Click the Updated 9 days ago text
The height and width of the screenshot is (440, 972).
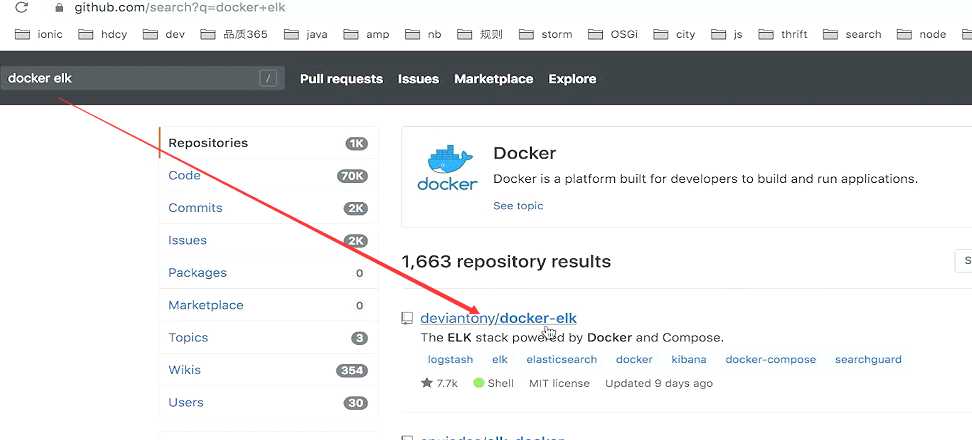pyautogui.click(x=659, y=384)
